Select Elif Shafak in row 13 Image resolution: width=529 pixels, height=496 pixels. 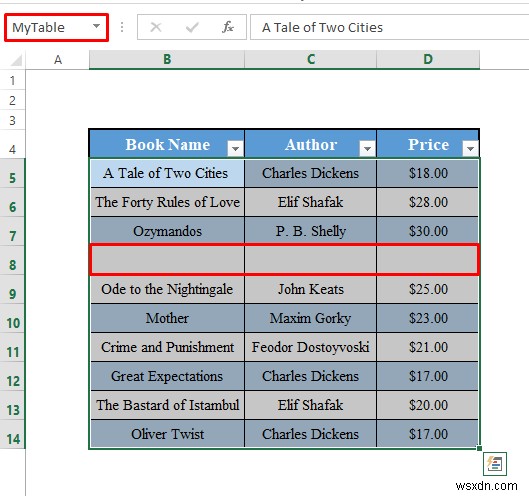(311, 405)
